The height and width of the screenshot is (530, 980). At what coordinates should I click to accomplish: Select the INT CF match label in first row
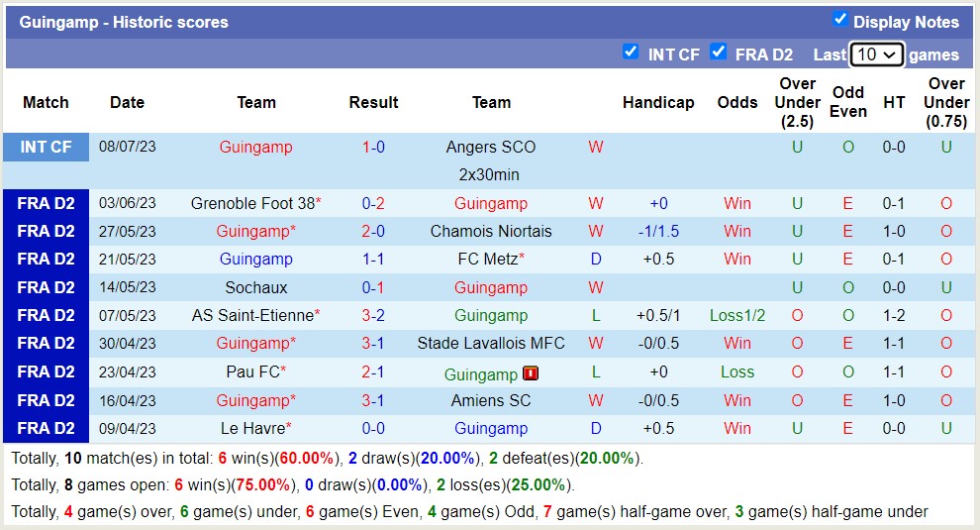point(46,147)
